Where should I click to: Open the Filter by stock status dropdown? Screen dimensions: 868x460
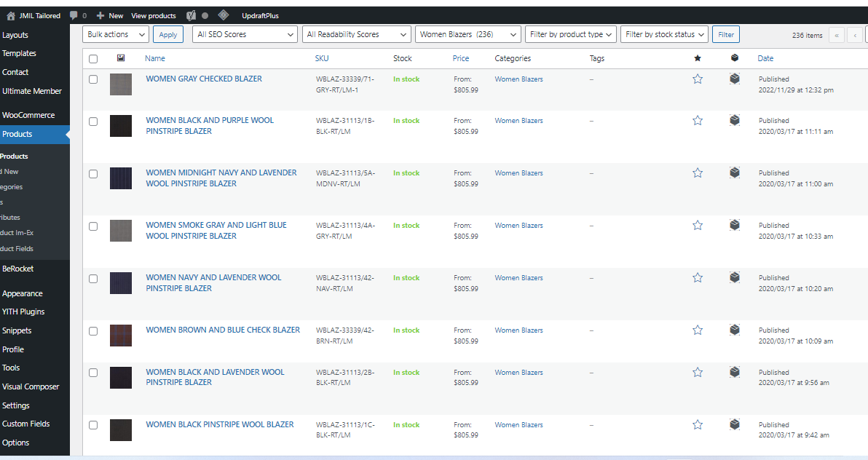click(x=666, y=34)
